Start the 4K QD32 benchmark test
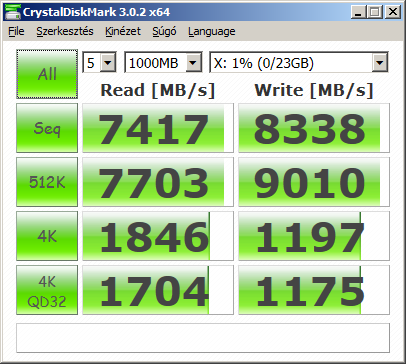This screenshot has height=364, width=406. click(x=47, y=290)
